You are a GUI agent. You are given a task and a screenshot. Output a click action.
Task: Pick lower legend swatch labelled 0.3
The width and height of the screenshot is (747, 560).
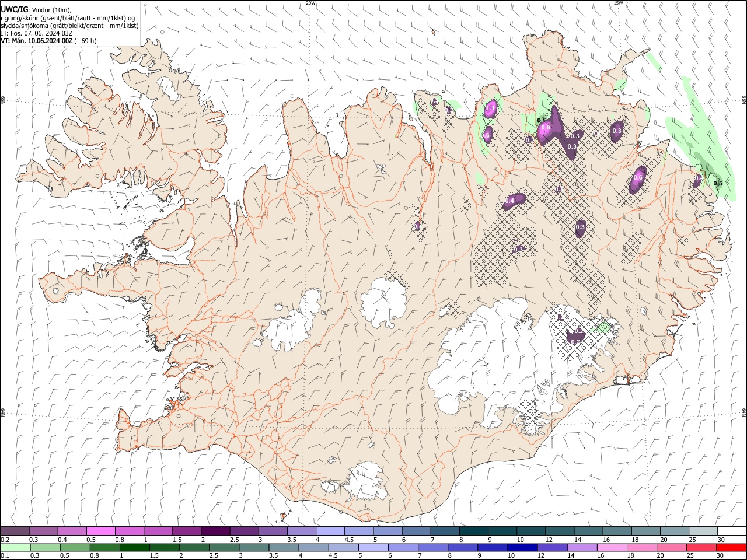tap(45, 547)
